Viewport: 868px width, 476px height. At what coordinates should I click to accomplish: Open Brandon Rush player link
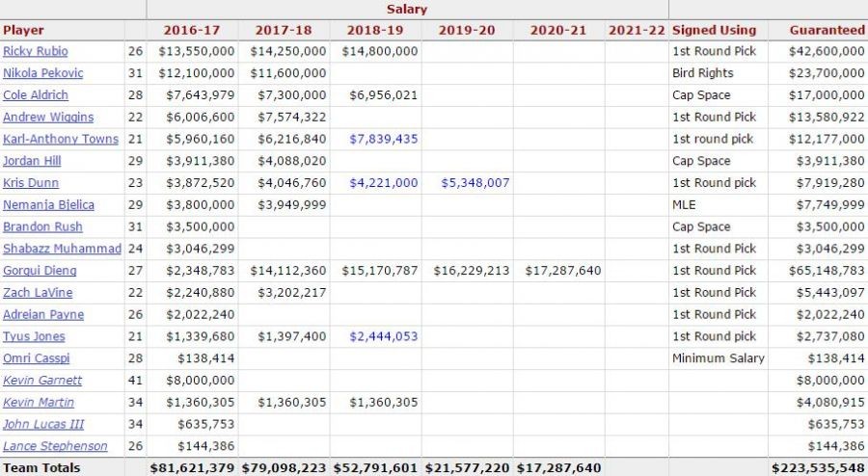(x=42, y=226)
